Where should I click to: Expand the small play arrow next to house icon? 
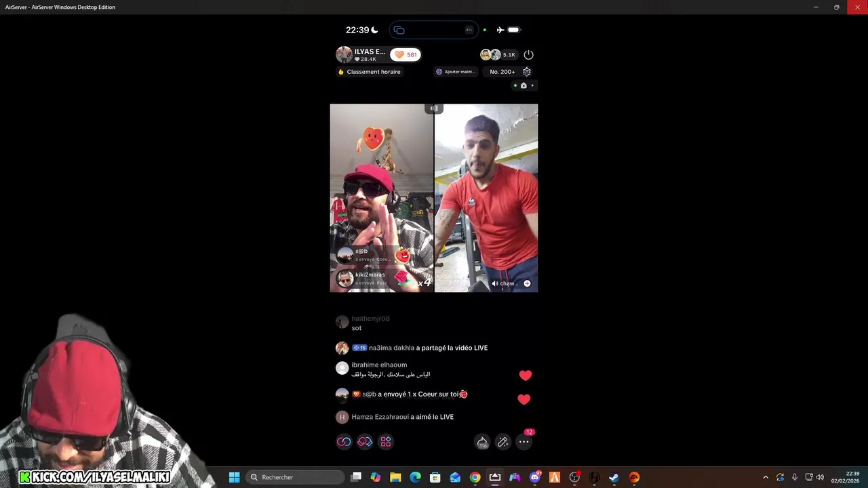pos(532,85)
